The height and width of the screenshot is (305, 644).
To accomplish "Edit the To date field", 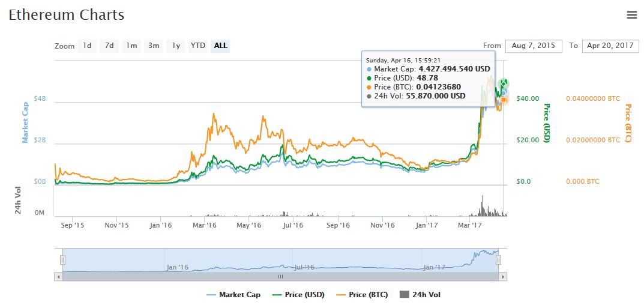I will click(610, 46).
